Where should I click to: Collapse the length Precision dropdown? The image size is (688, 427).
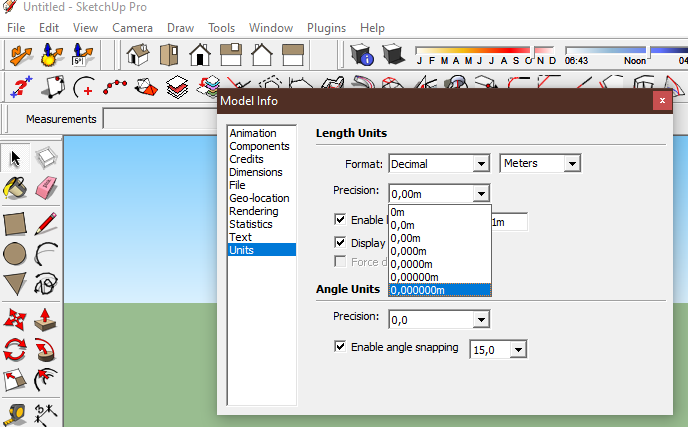[x=481, y=194]
